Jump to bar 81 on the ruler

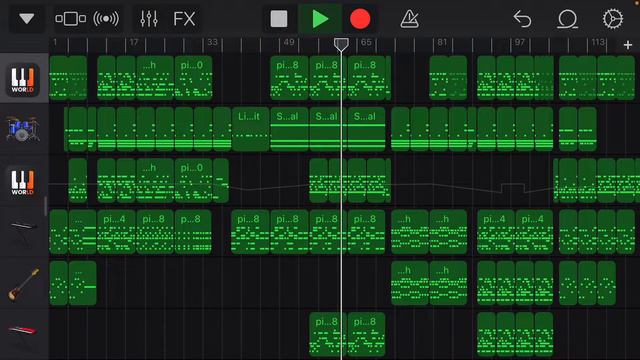click(442, 42)
